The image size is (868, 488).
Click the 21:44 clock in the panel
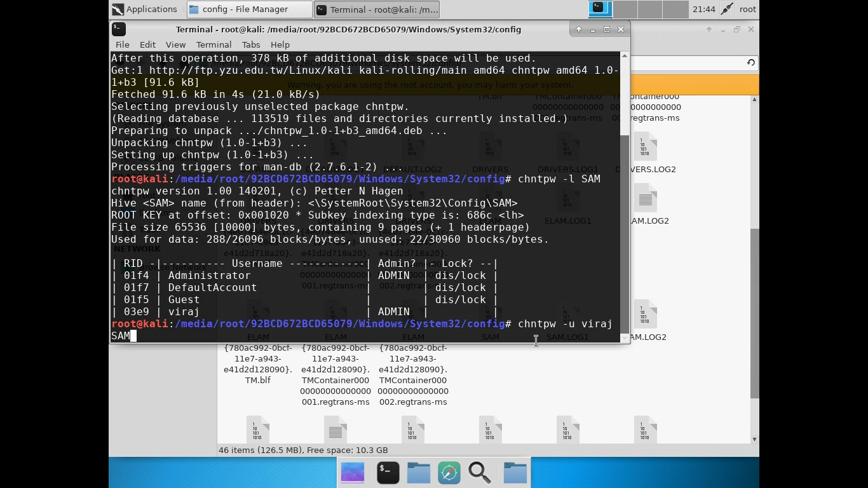point(703,9)
